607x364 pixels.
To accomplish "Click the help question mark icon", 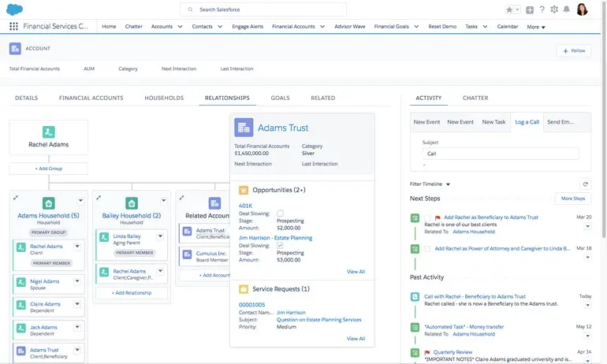I will (x=542, y=9).
